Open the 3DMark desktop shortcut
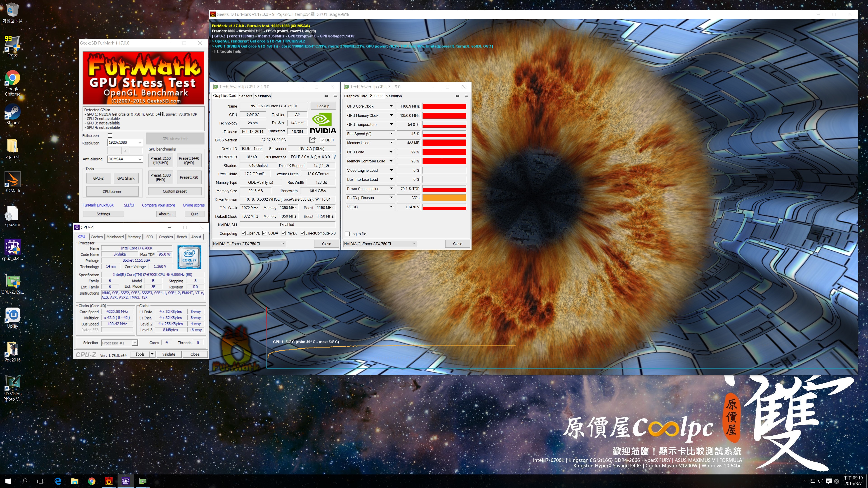The image size is (868, 488). pos(12,182)
